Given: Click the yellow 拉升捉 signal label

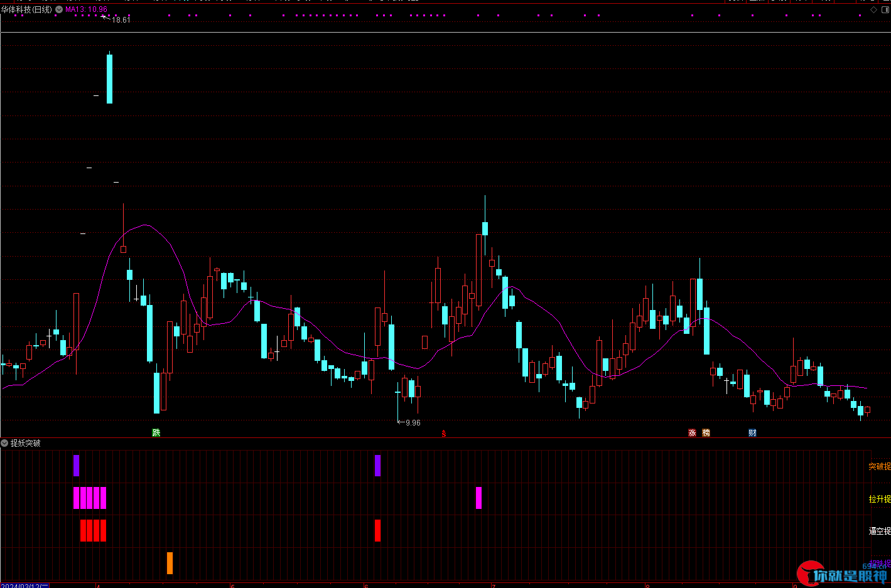Looking at the screenshot, I should point(880,499).
